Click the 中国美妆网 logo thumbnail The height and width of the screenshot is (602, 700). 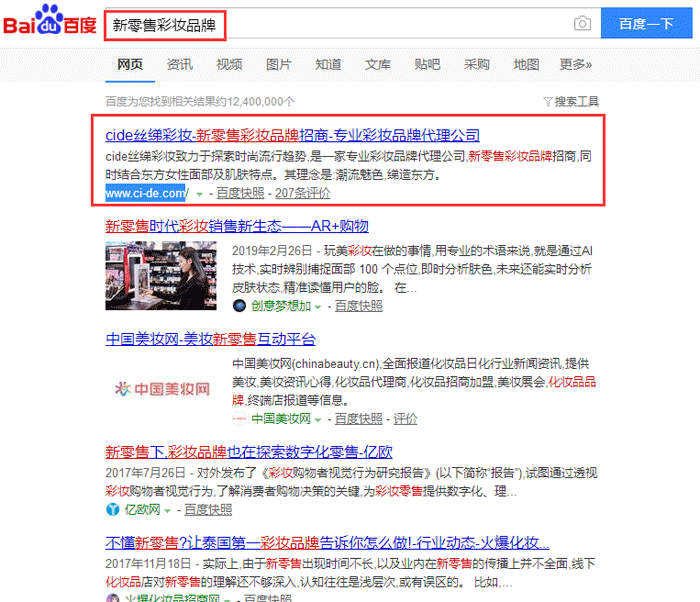coord(162,389)
